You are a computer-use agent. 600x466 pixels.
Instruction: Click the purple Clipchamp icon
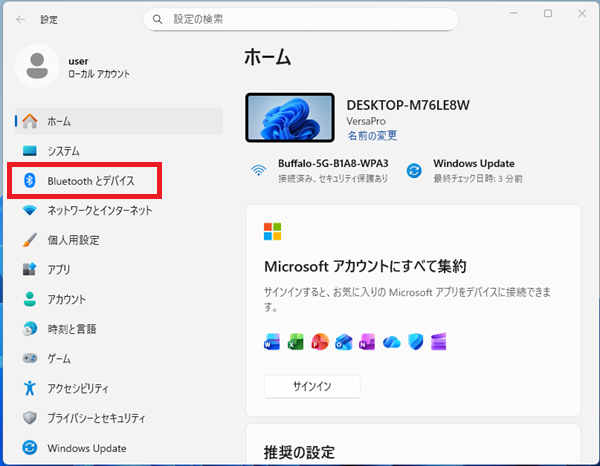point(439,342)
